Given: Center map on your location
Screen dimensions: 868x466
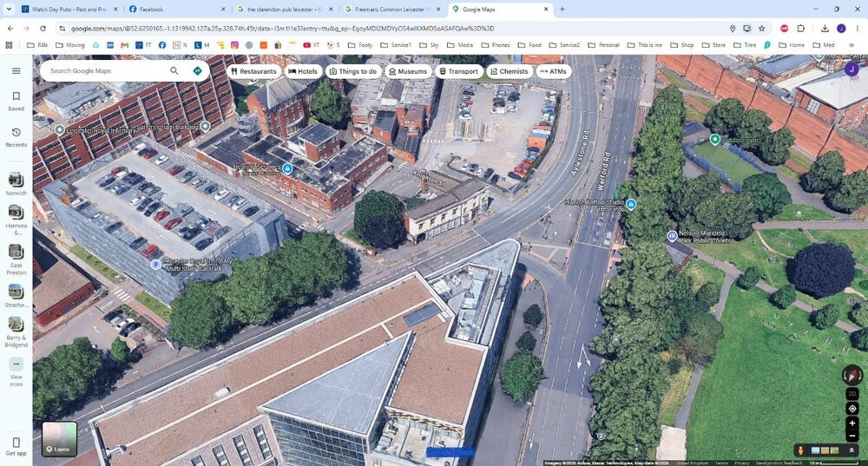Looking at the screenshot, I should (x=852, y=409).
